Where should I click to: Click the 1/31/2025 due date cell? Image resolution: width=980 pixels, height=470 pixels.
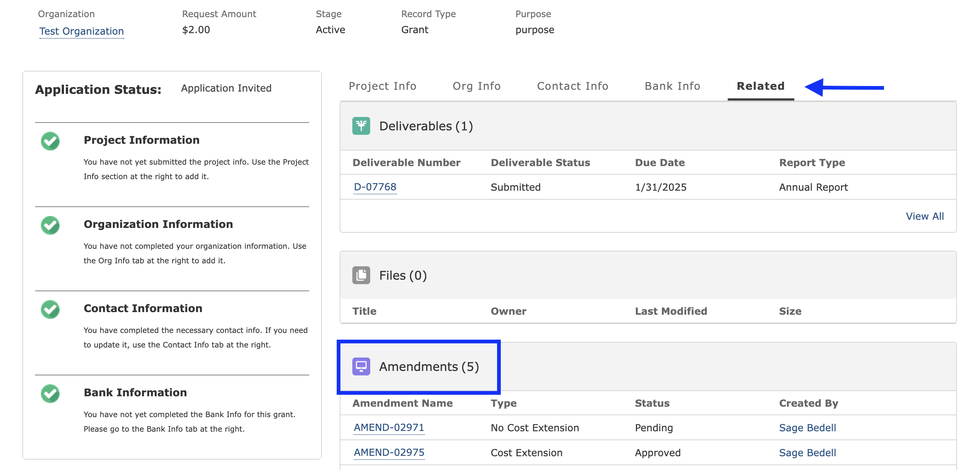pos(660,187)
